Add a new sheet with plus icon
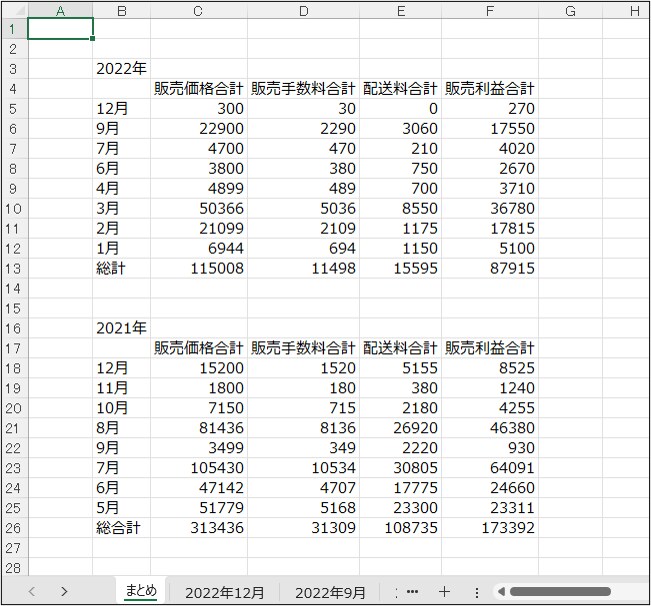 pos(444,592)
